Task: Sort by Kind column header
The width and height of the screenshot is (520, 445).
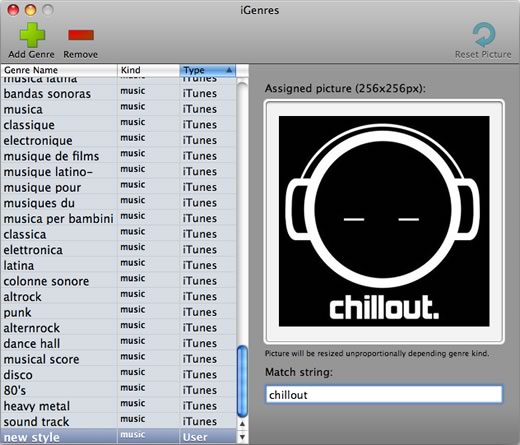Action: click(148, 70)
